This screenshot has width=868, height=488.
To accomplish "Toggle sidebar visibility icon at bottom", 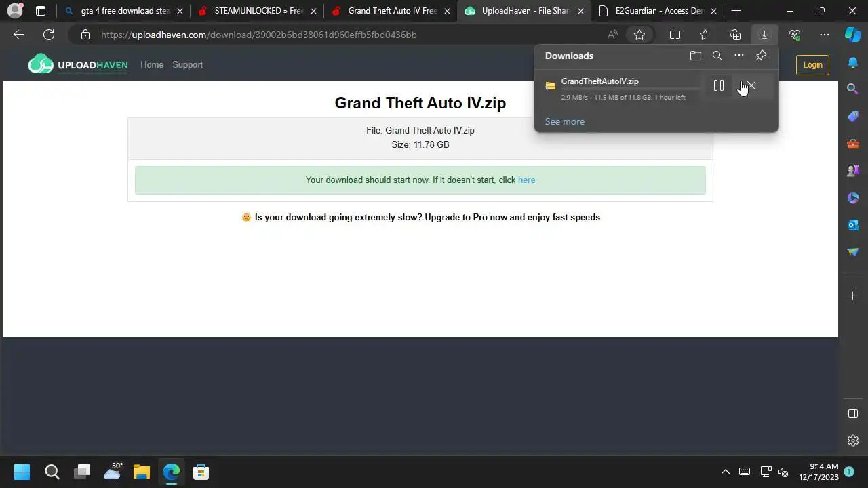I will [x=853, y=413].
